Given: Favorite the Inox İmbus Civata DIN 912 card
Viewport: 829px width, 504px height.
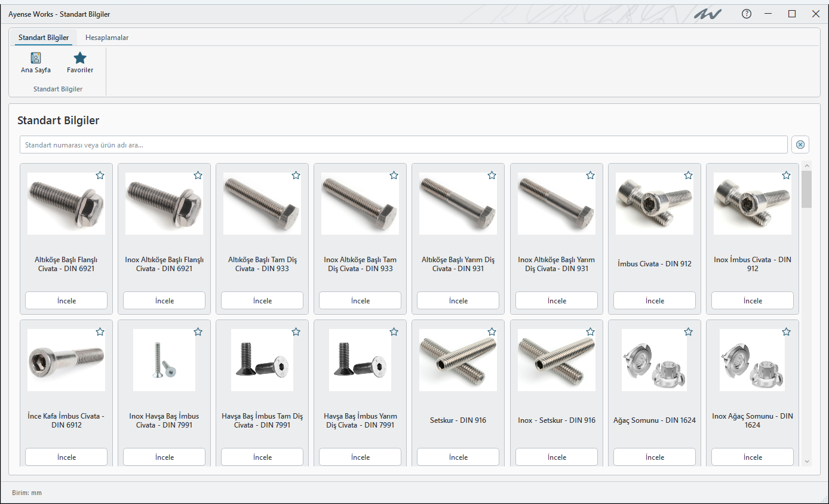Looking at the screenshot, I should (x=786, y=175).
